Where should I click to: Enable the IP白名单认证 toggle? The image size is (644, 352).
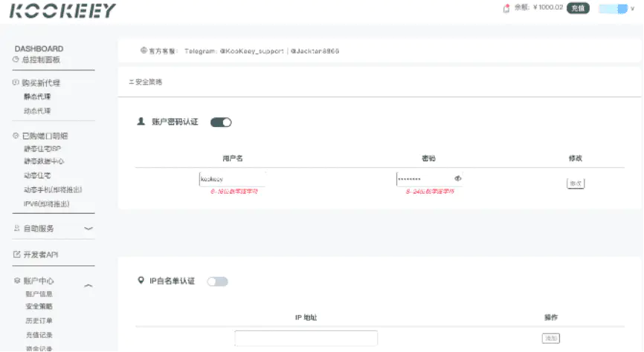pyautogui.click(x=218, y=281)
